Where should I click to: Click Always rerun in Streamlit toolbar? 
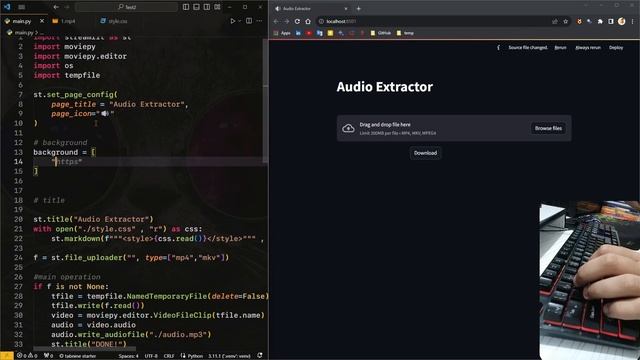coord(588,48)
